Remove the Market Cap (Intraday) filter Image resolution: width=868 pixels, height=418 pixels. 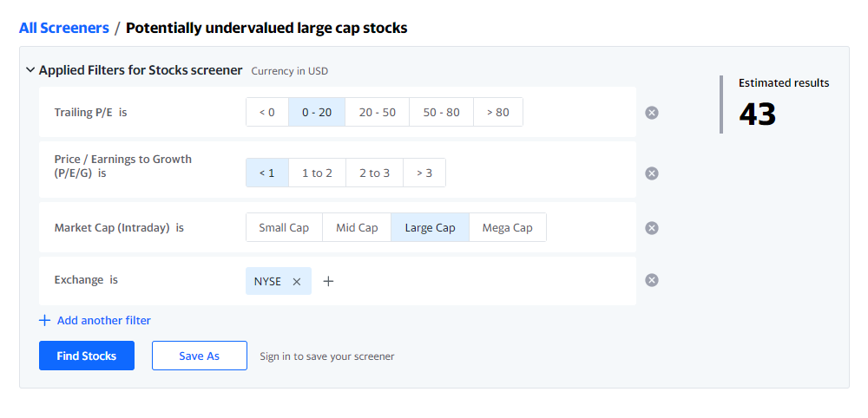click(652, 228)
